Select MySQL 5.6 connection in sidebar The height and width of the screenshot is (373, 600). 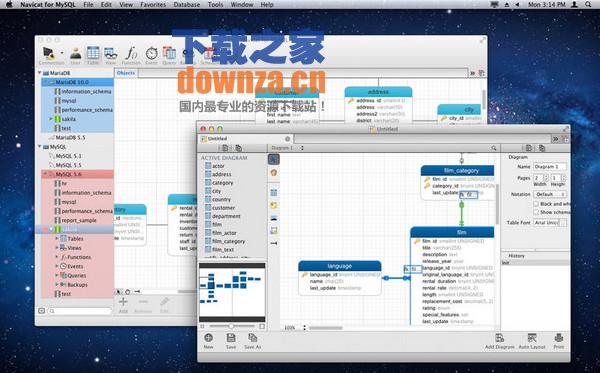(77, 174)
